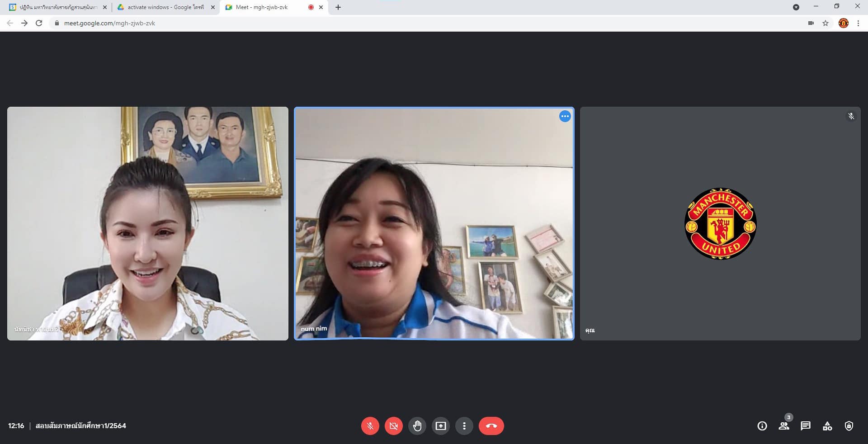Unmute the microphone in the call controls
This screenshot has height=444, width=868.
370,426
